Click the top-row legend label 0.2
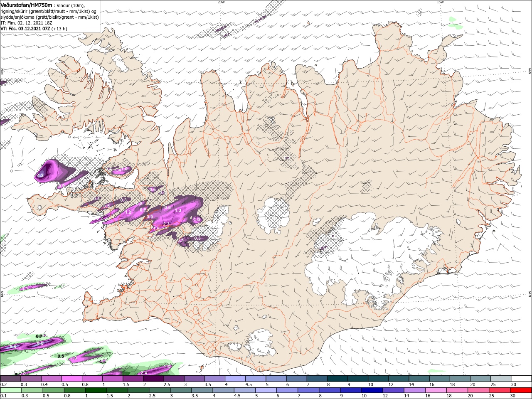This screenshot has height=399, width=532. click(x=3, y=384)
